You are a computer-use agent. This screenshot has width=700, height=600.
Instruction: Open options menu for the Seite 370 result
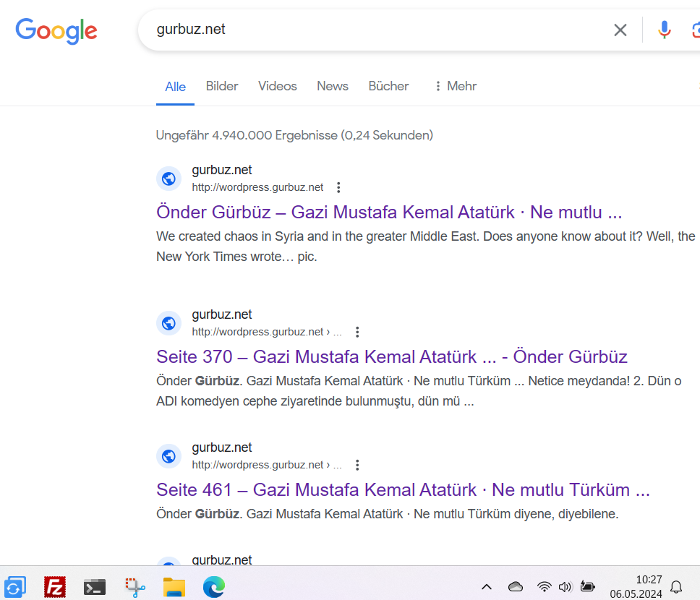pyautogui.click(x=357, y=332)
